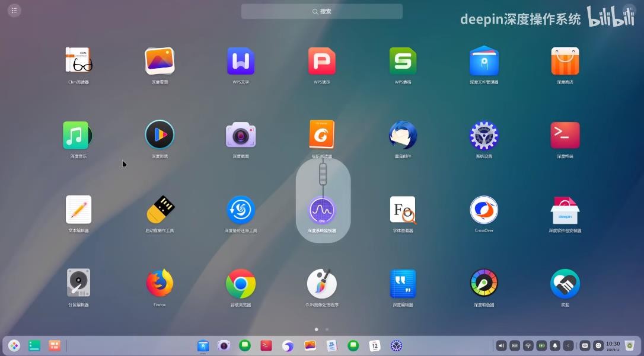
Task: Switch launcher to category list mode
Action: pyautogui.click(x=14, y=10)
